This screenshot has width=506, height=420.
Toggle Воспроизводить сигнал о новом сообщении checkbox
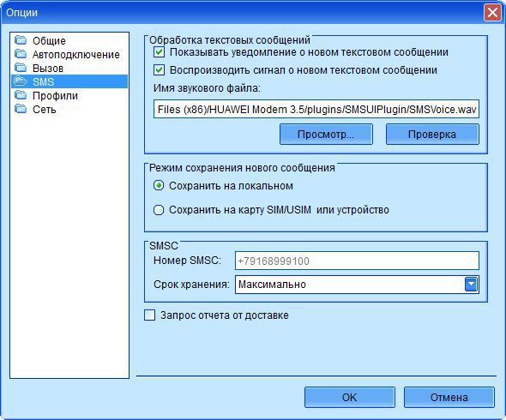(159, 70)
